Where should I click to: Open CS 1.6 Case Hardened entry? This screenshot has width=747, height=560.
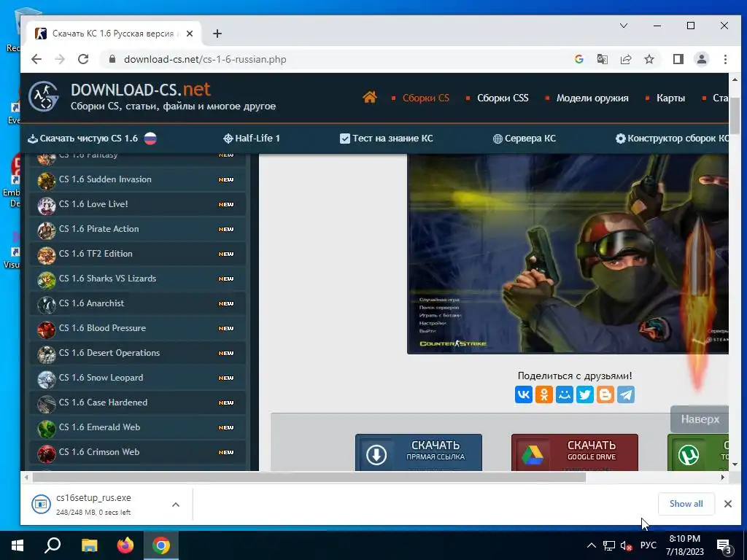[x=137, y=402]
